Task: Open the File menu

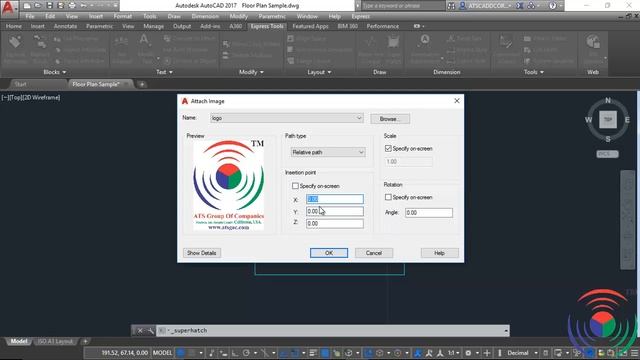Action: [30, 16]
